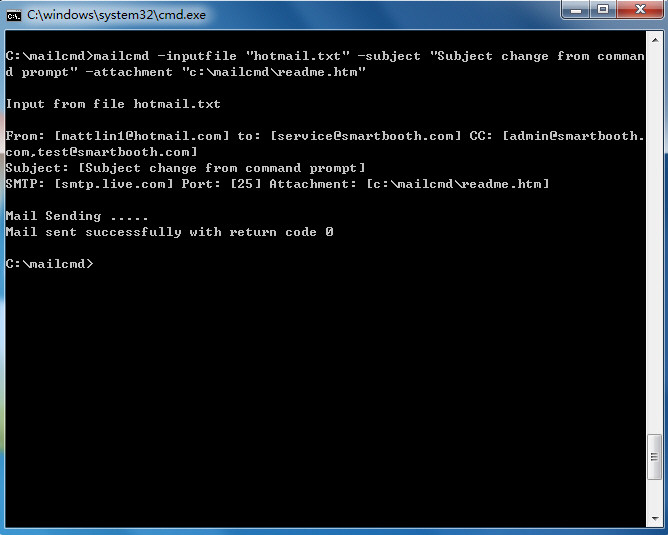
Task: Click the vertical scrollbar thumb
Action: [654, 457]
